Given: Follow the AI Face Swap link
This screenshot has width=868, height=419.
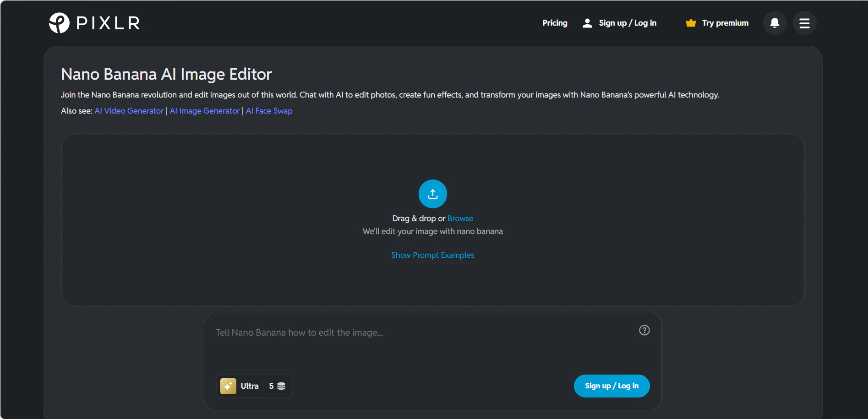Looking at the screenshot, I should point(269,111).
